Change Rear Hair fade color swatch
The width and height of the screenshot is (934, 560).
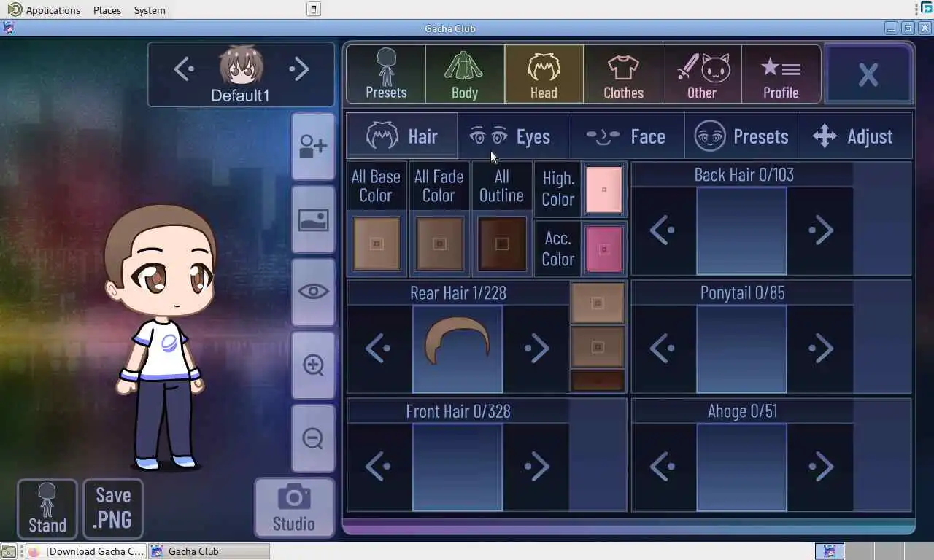[598, 347]
